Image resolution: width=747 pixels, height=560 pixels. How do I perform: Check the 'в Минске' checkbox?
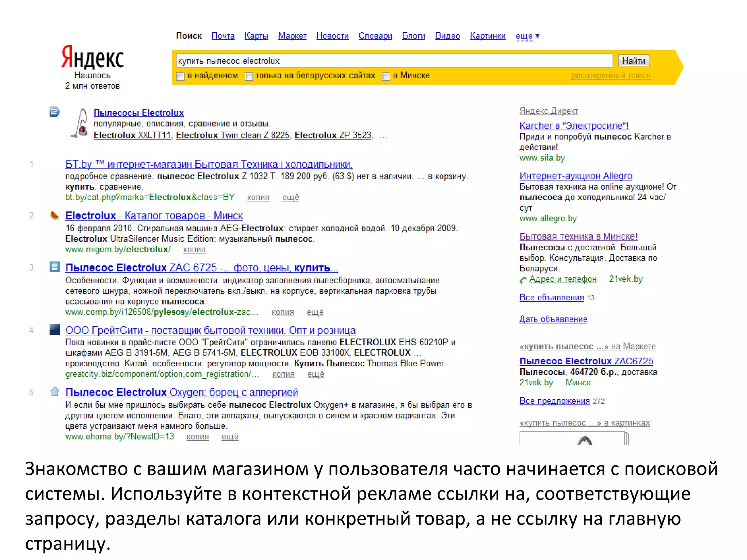386,77
